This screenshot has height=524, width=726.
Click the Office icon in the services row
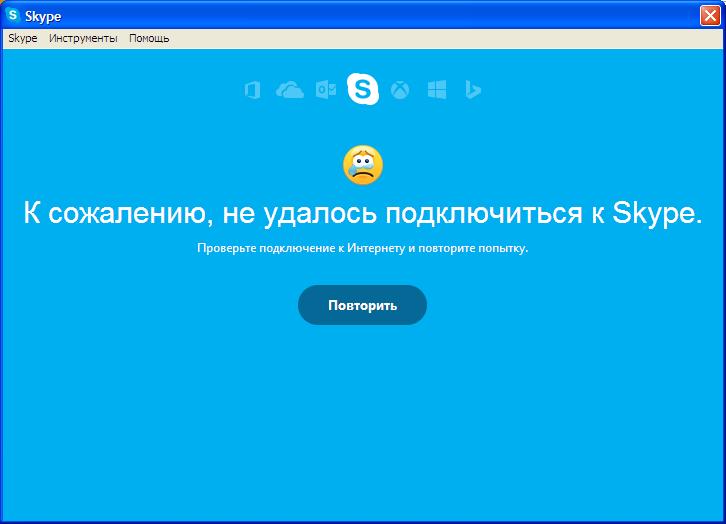coord(252,90)
